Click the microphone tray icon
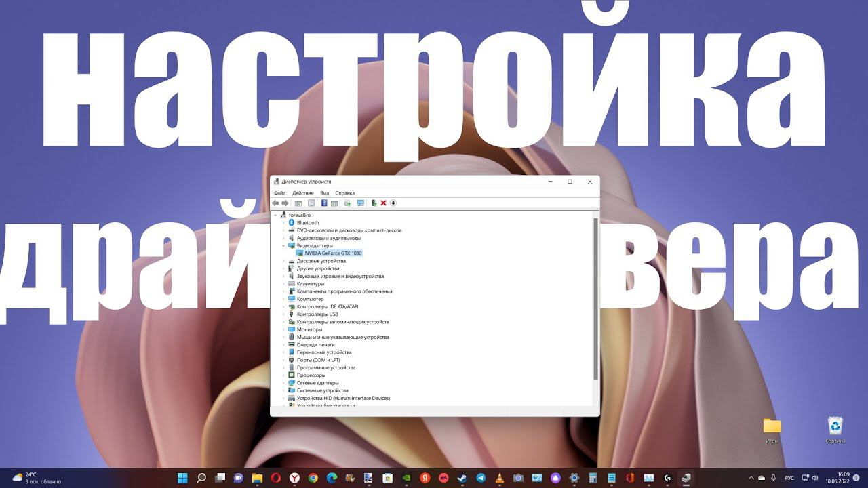868x488 pixels. pyautogui.click(x=773, y=478)
